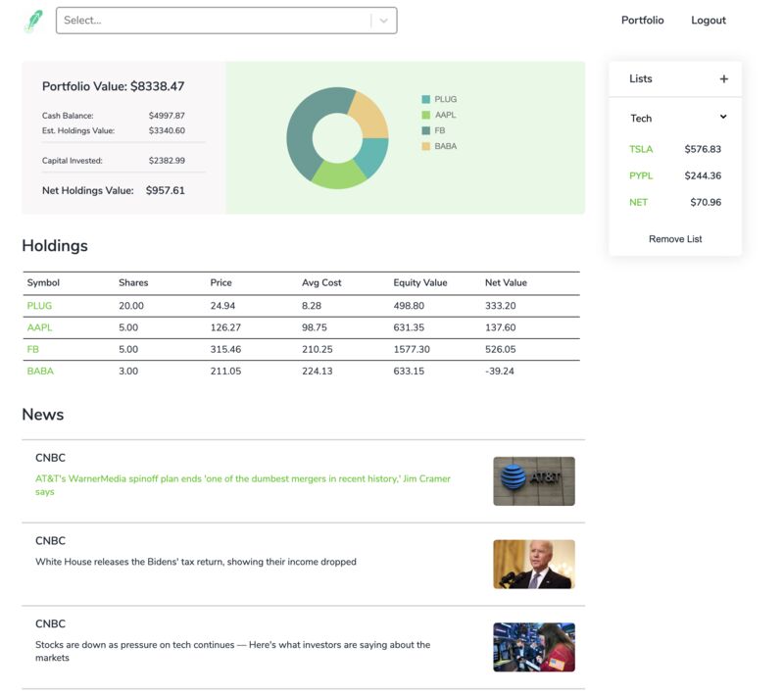Open the Portfolio nav link
This screenshot has height=697, width=784.
point(643,21)
